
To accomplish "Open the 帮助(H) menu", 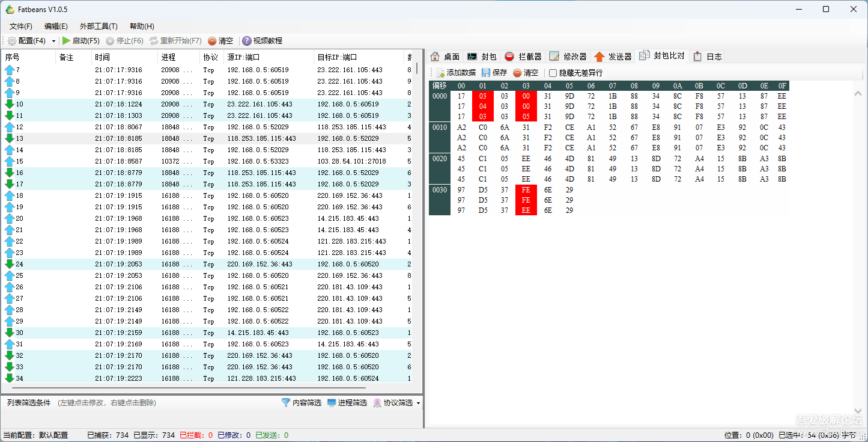I will pyautogui.click(x=140, y=26).
